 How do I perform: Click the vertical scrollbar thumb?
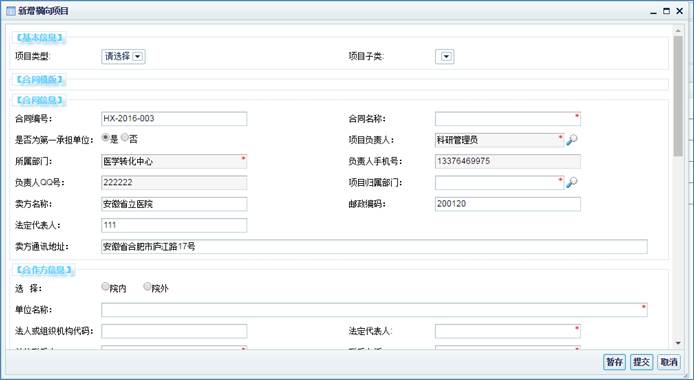(678, 96)
